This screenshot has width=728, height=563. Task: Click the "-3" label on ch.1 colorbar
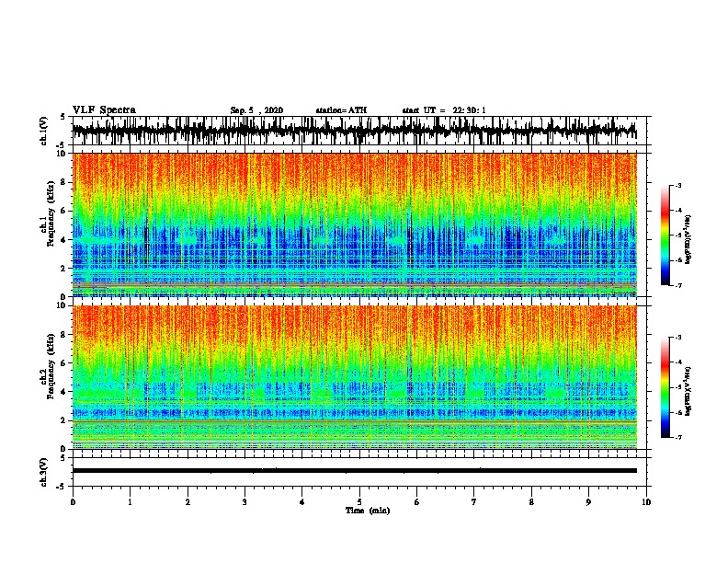(678, 186)
